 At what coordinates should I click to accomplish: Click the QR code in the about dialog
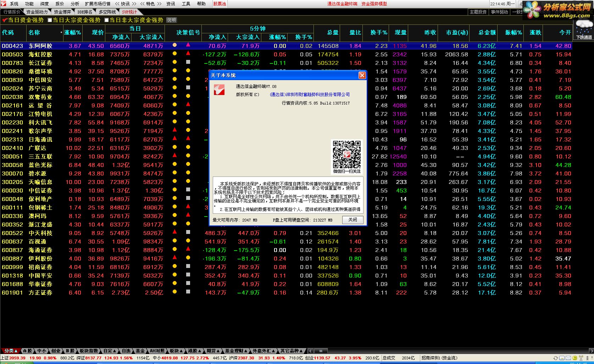[x=346, y=154]
